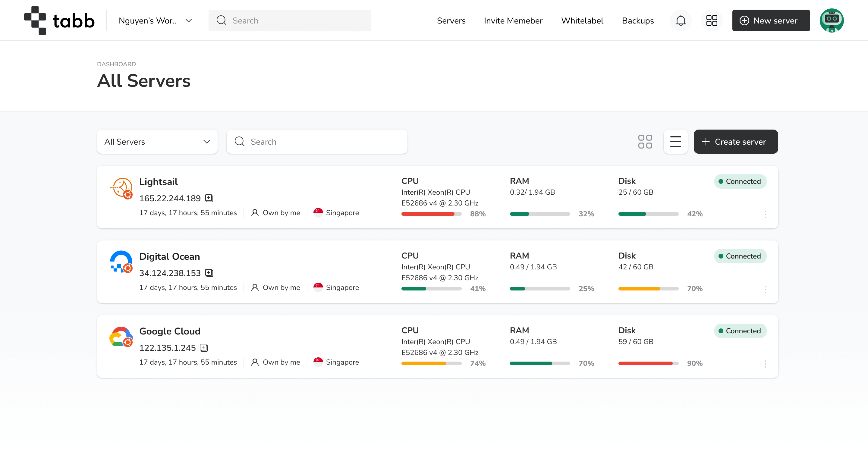Click the tabb logo
This screenshot has height=455, width=868.
(x=59, y=20)
